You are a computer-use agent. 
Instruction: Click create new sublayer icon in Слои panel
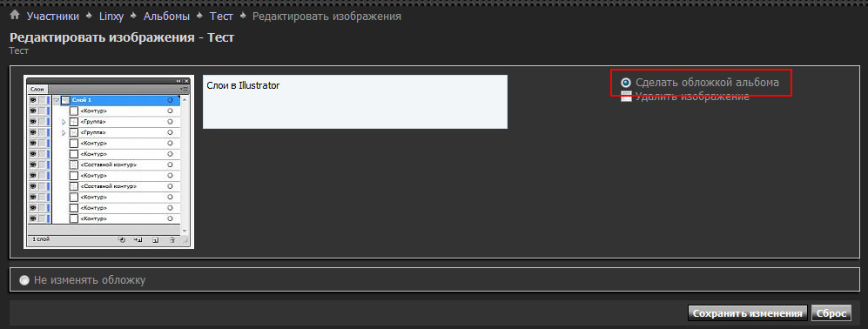pos(138,240)
